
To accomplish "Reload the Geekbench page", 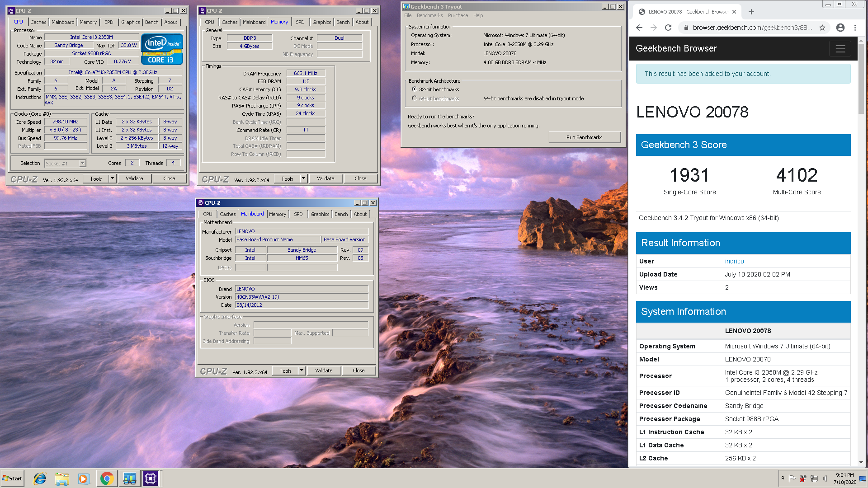I will (668, 28).
